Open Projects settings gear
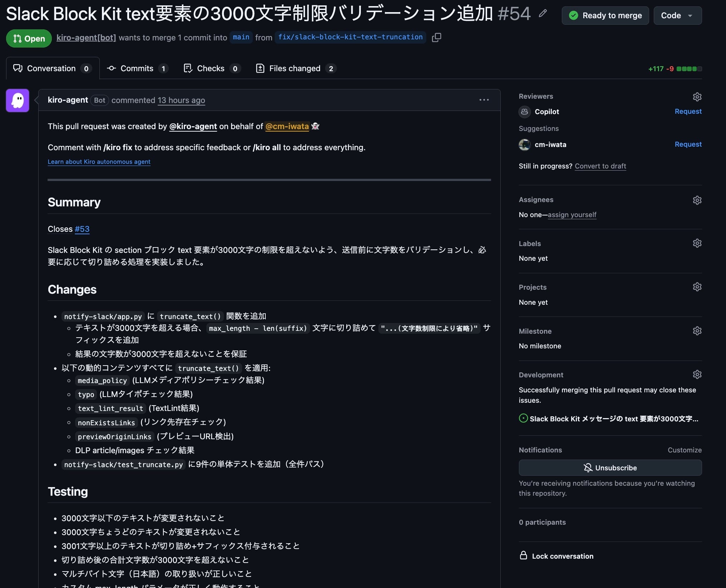The width and height of the screenshot is (726, 588). pyautogui.click(x=697, y=287)
